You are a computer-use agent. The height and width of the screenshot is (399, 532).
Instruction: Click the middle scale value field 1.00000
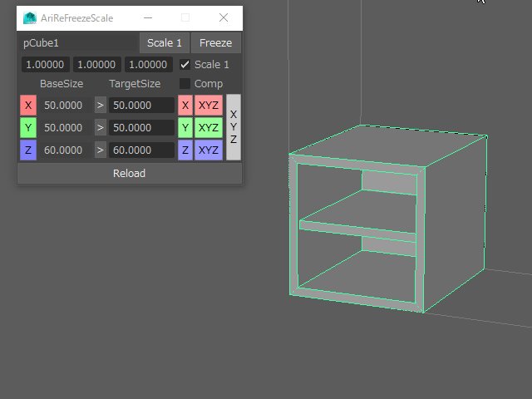[96, 65]
